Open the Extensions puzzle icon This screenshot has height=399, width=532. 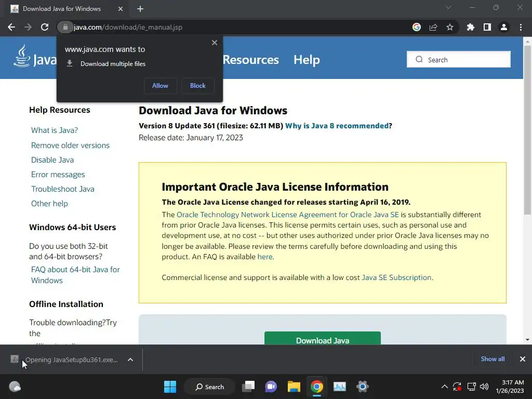471,27
